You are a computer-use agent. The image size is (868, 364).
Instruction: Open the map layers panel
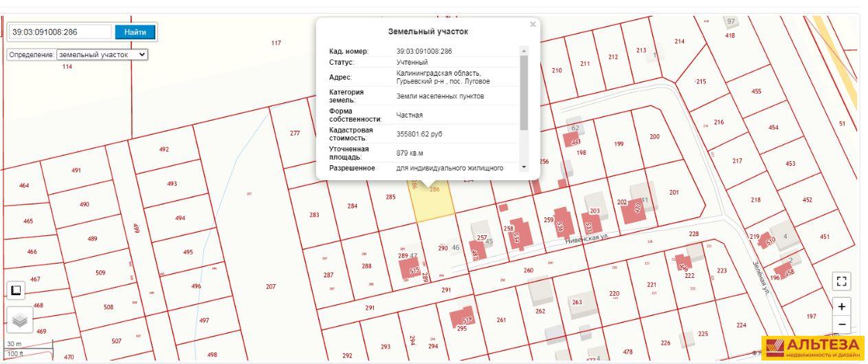point(20,319)
